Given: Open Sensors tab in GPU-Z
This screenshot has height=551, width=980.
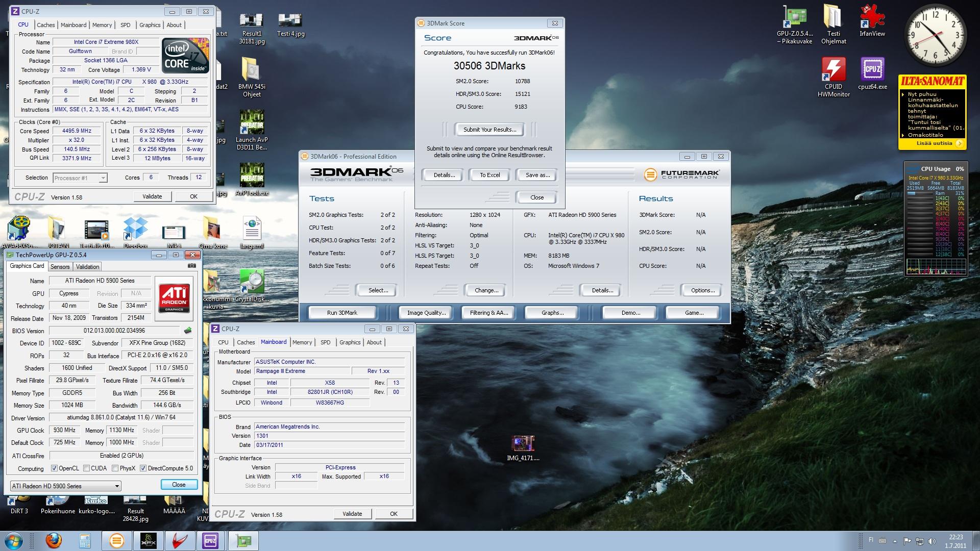Looking at the screenshot, I should [60, 267].
